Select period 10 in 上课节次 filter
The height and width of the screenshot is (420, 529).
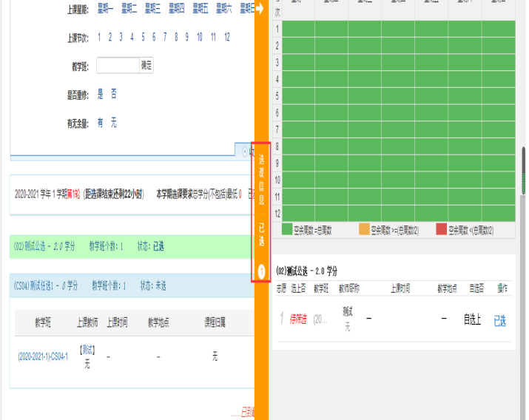pyautogui.click(x=199, y=37)
